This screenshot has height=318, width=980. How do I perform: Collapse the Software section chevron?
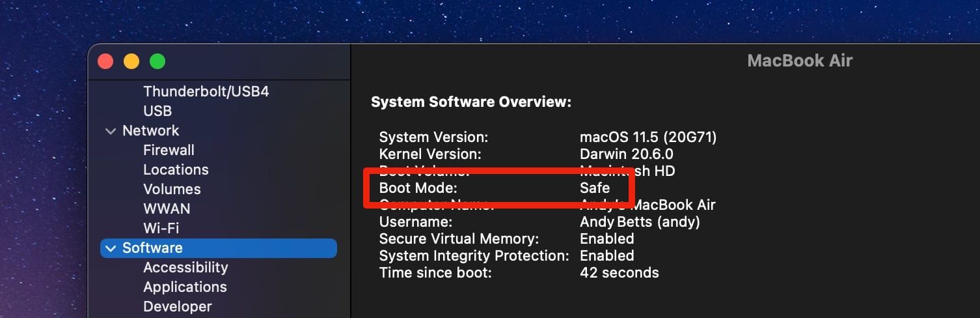click(110, 248)
